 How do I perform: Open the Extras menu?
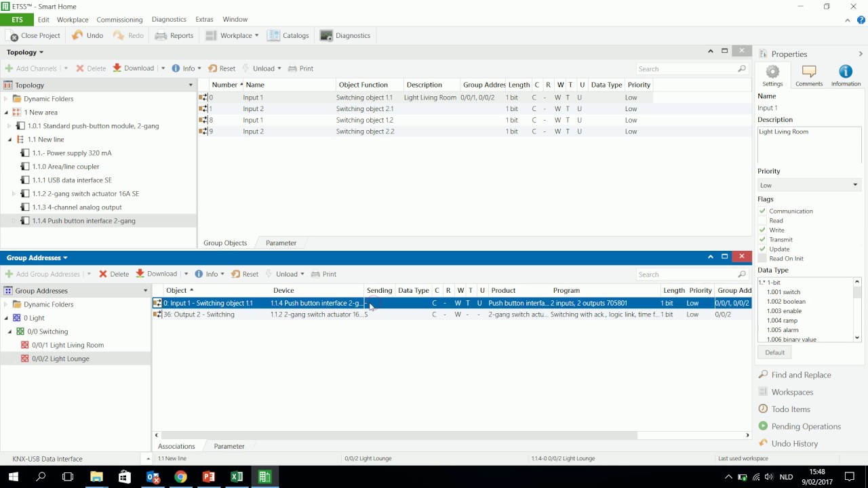coord(204,20)
